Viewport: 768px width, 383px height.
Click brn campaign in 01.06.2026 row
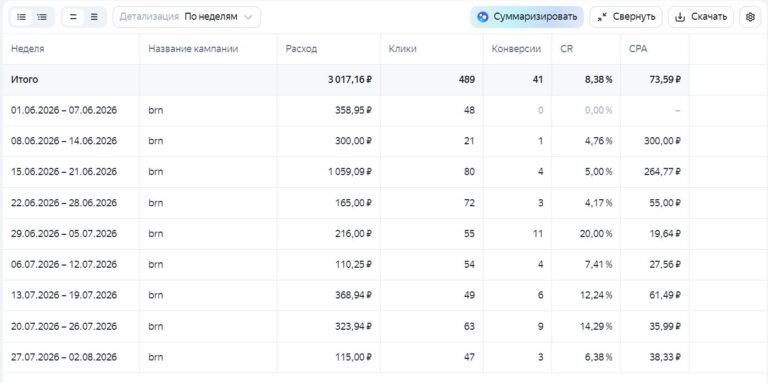pyautogui.click(x=155, y=110)
